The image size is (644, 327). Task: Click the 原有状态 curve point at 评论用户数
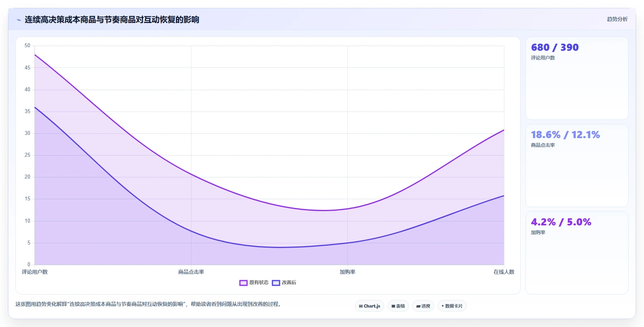(35, 55)
